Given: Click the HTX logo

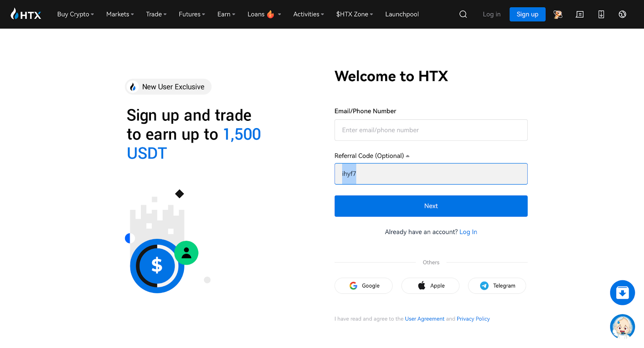Looking at the screenshot, I should pyautogui.click(x=26, y=14).
